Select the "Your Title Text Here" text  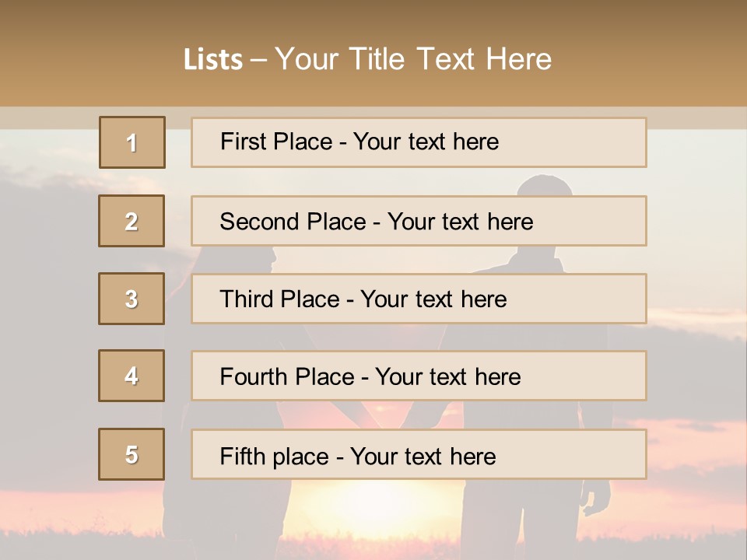tap(413, 59)
